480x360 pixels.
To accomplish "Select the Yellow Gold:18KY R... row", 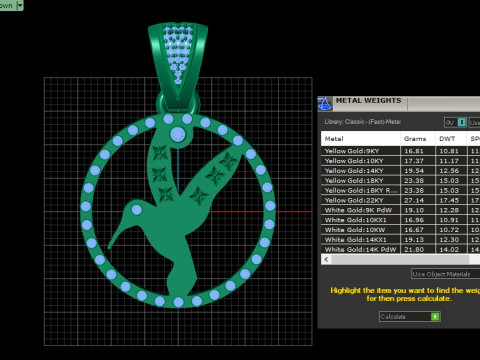I will (x=400, y=190).
